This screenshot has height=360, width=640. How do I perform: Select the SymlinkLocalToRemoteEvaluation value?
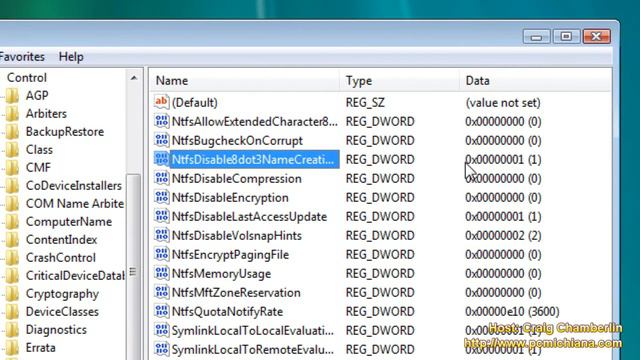[x=253, y=349]
